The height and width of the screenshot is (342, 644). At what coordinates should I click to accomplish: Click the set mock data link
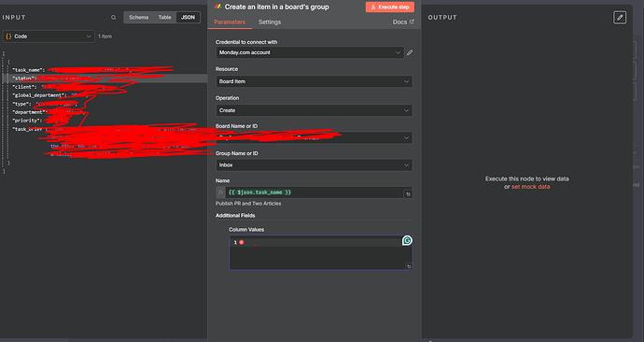530,187
